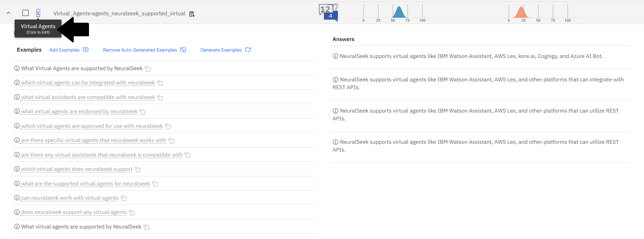Select example 'are there specific virtual agents that neuralseek works with'

[x=94, y=140]
